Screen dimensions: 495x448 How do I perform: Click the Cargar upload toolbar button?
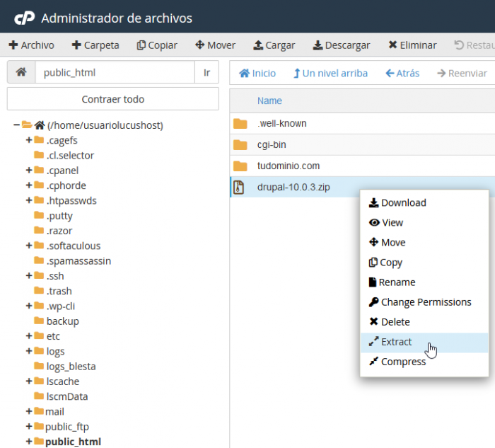(274, 45)
